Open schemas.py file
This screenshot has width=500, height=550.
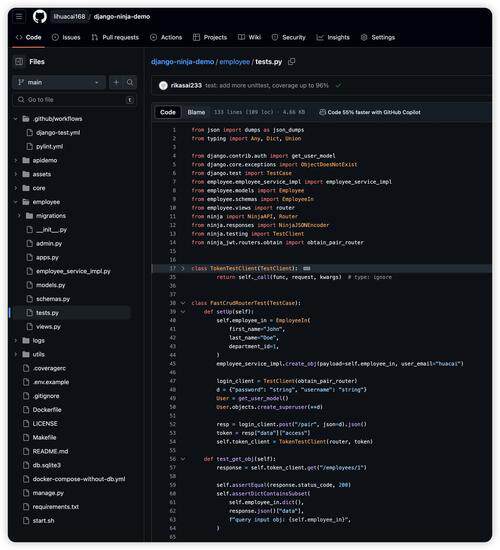53,299
